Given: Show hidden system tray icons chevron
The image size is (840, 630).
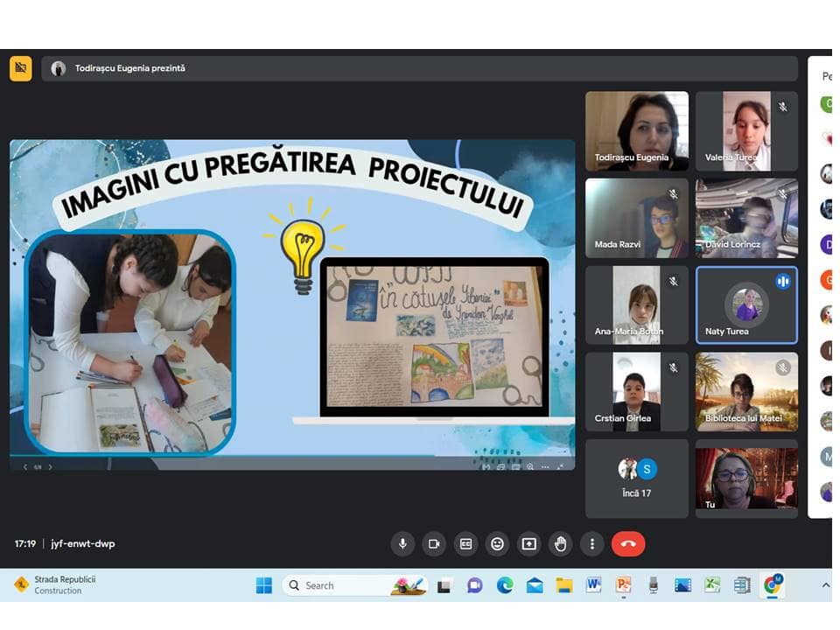Looking at the screenshot, I should tap(825, 584).
